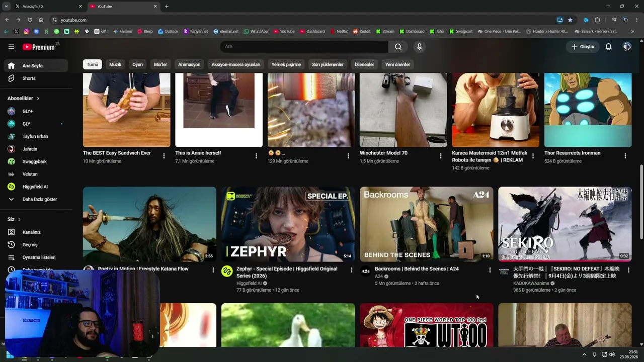Click the taskbar volume speaker icon
Screen dimensions: 644x362
tap(612, 354)
